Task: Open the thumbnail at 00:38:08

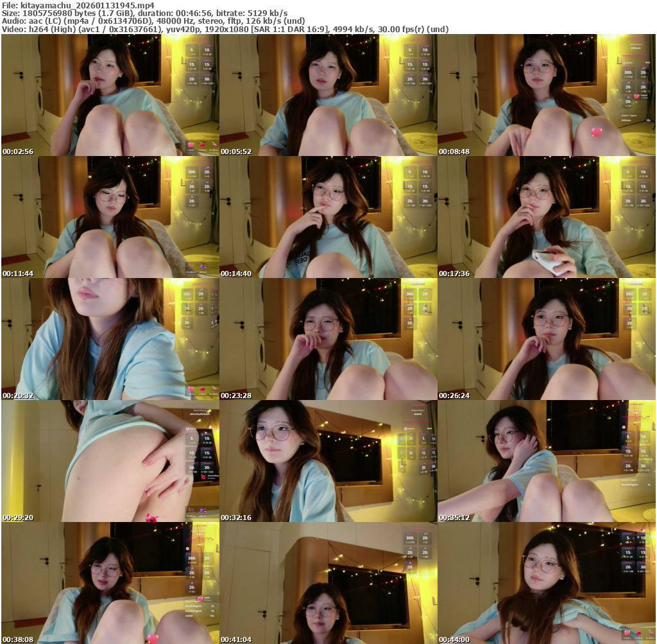Action: click(110, 583)
